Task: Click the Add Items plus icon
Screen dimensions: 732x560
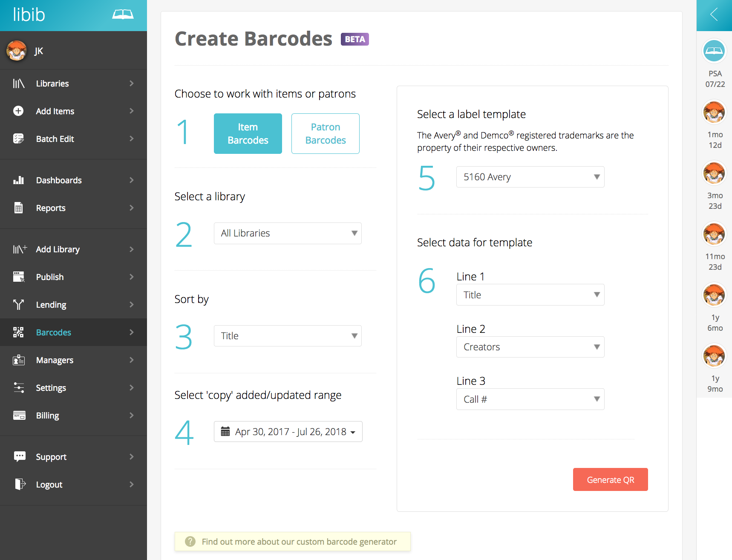Action: coord(18,111)
